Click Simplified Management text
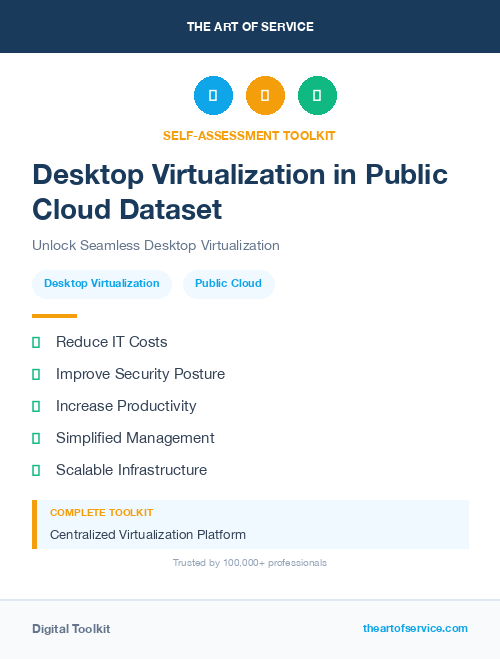This screenshot has width=500, height=659. pos(135,438)
